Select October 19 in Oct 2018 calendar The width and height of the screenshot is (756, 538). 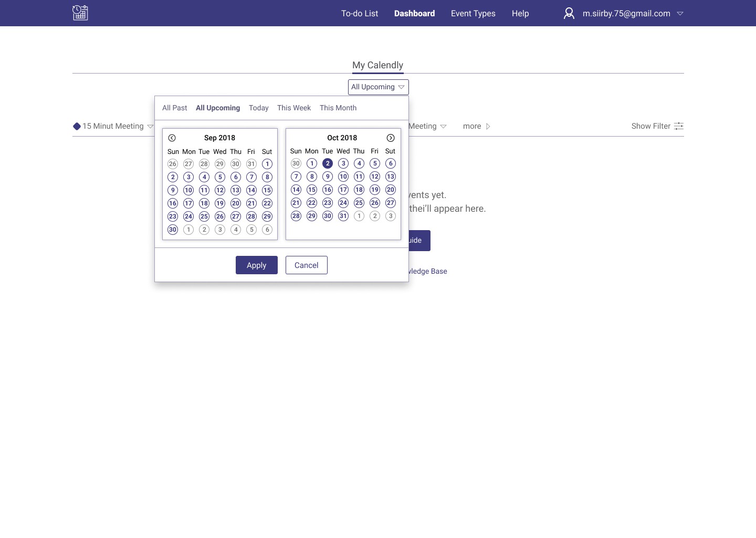375,190
